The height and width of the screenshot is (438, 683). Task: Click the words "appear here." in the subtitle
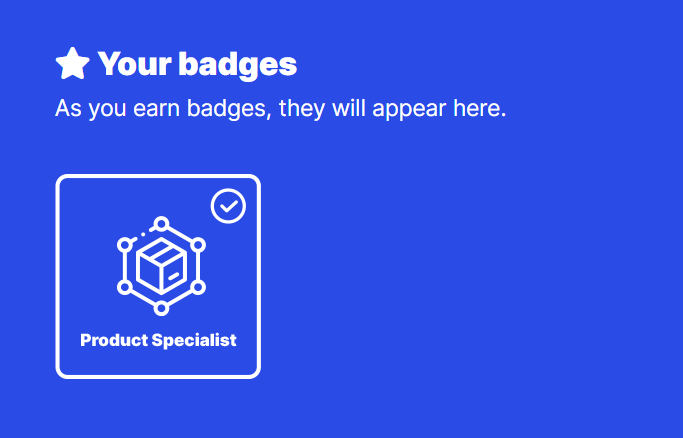pyautogui.click(x=440, y=109)
